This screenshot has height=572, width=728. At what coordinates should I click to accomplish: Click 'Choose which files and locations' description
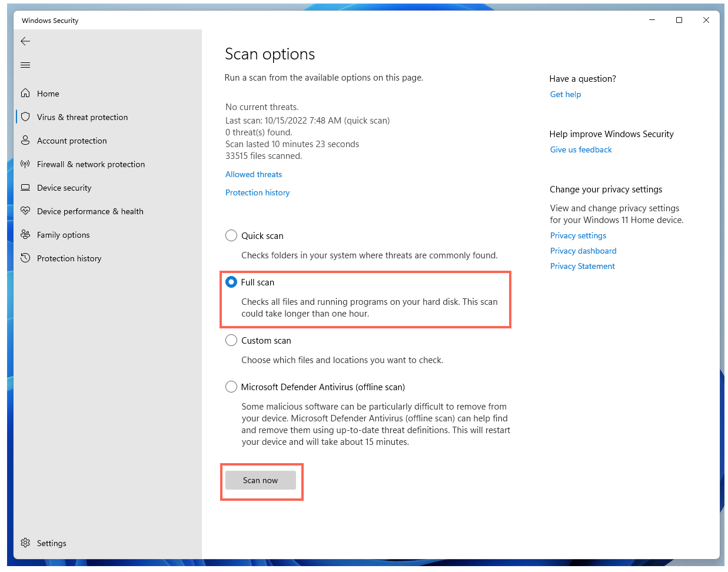pyautogui.click(x=342, y=360)
